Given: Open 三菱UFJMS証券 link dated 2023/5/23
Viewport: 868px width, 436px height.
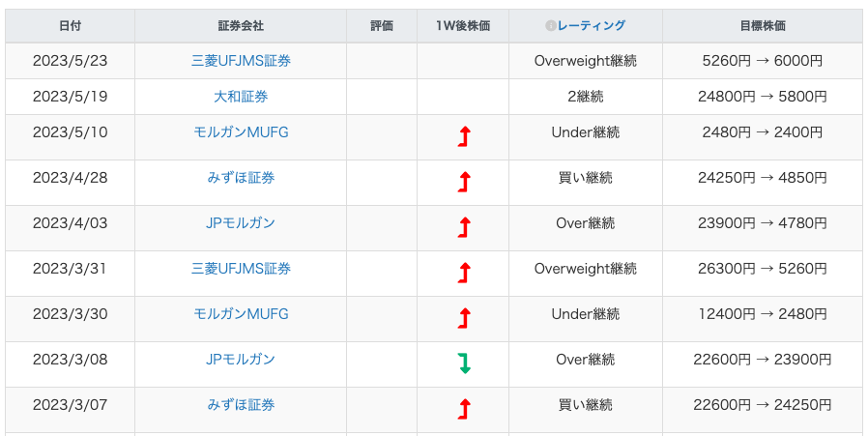Looking at the screenshot, I should coord(241,61).
